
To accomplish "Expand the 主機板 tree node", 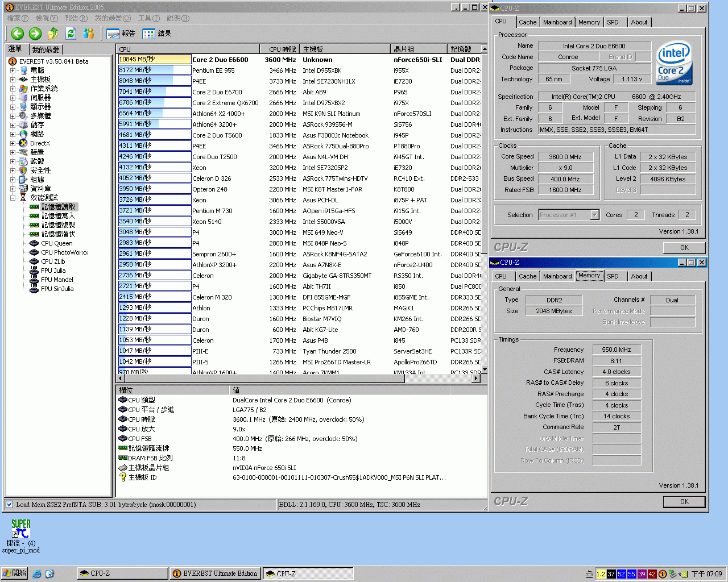I will coord(13,80).
